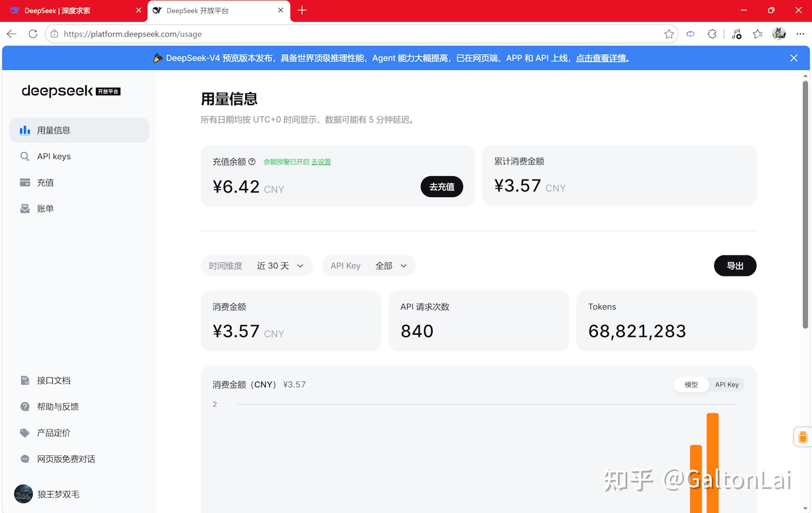
Task: Click the blue sync arrows toolbar icon
Action: [690, 34]
